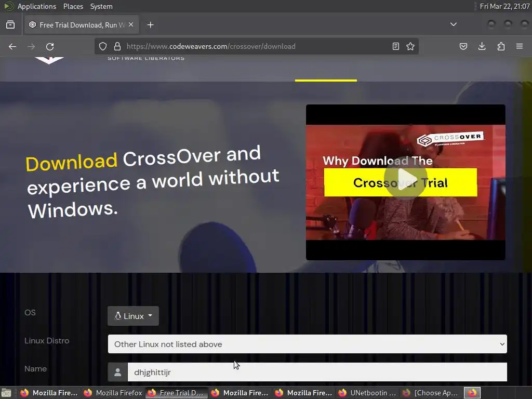Click the CodeWeavers logo at top

pyautogui.click(x=49, y=60)
